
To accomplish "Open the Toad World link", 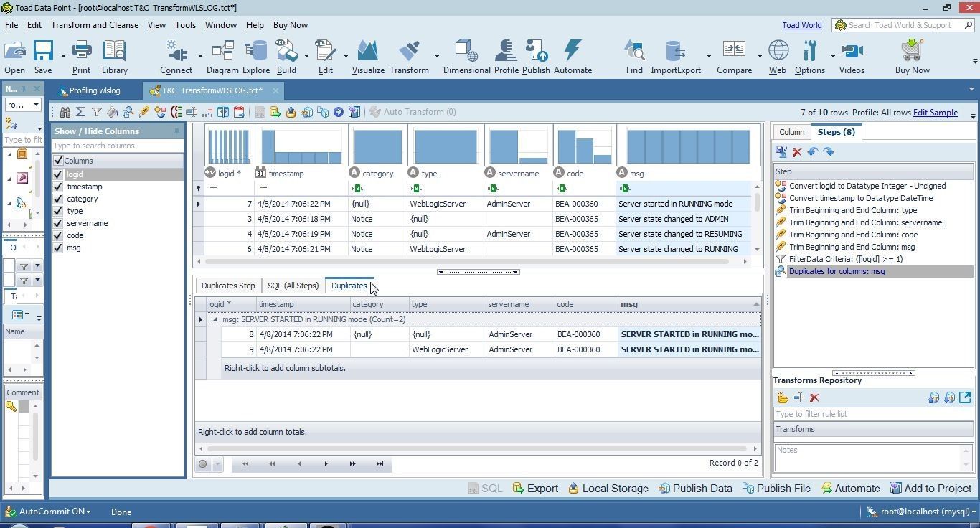I will [801, 25].
